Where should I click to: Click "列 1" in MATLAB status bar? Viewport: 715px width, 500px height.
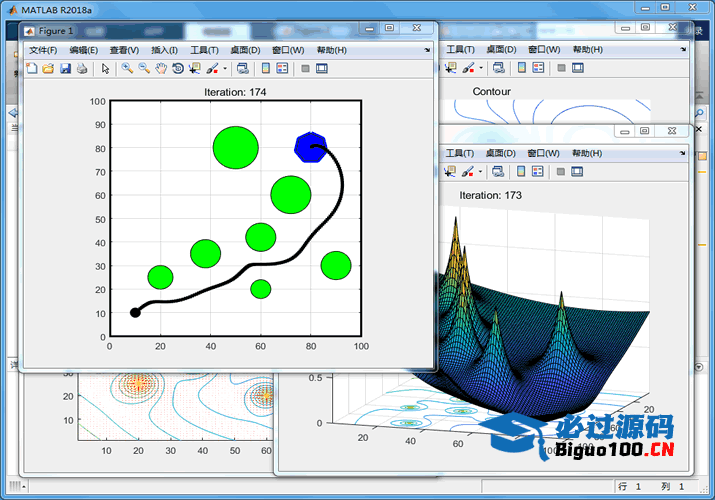click(x=673, y=487)
